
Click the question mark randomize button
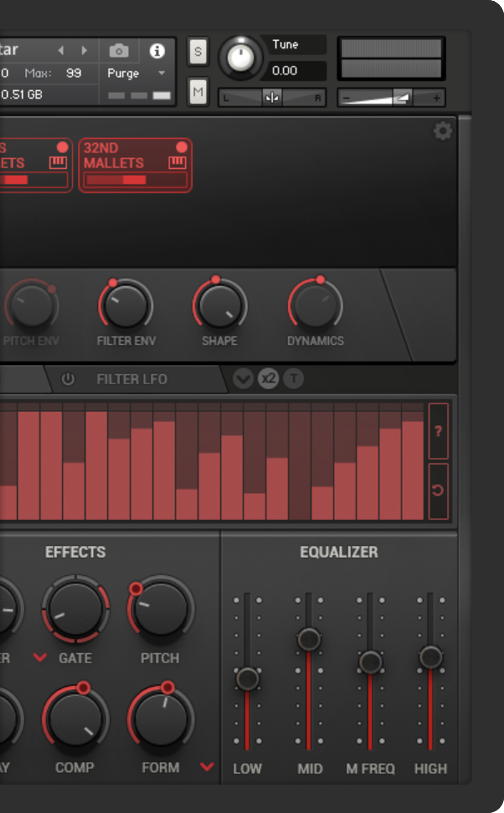[438, 431]
